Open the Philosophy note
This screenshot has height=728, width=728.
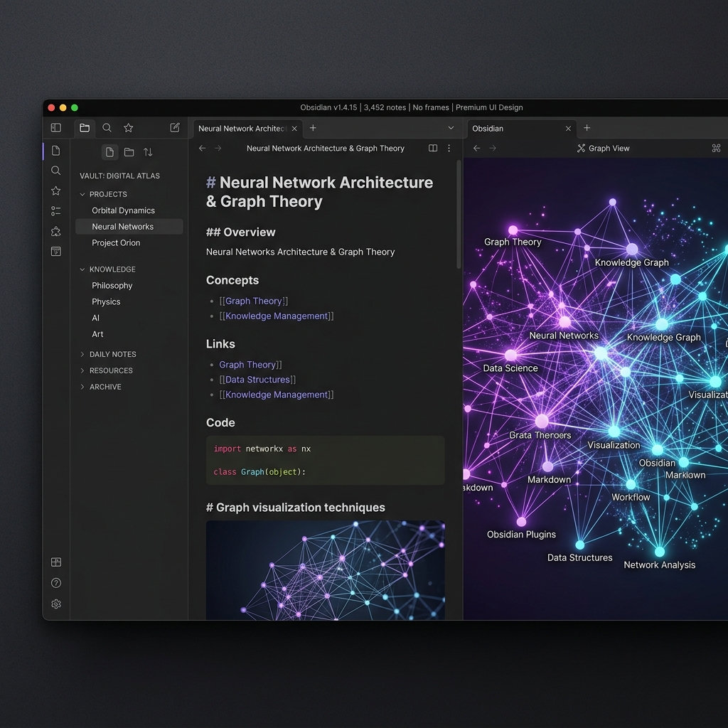112,286
